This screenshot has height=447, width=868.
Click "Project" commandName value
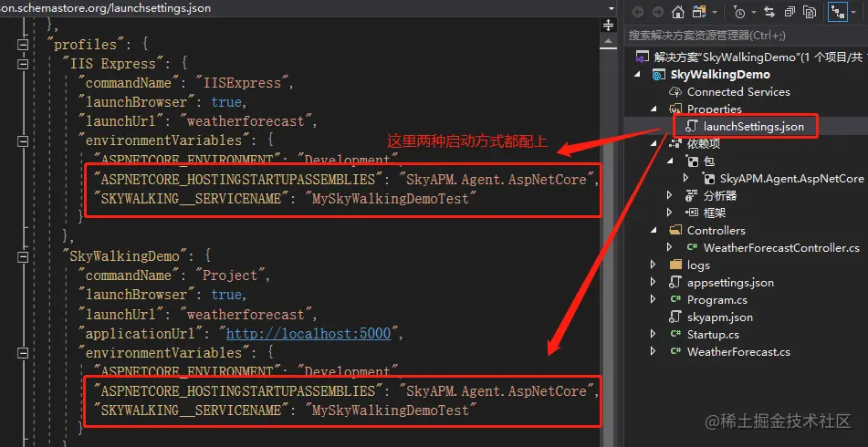[230, 275]
